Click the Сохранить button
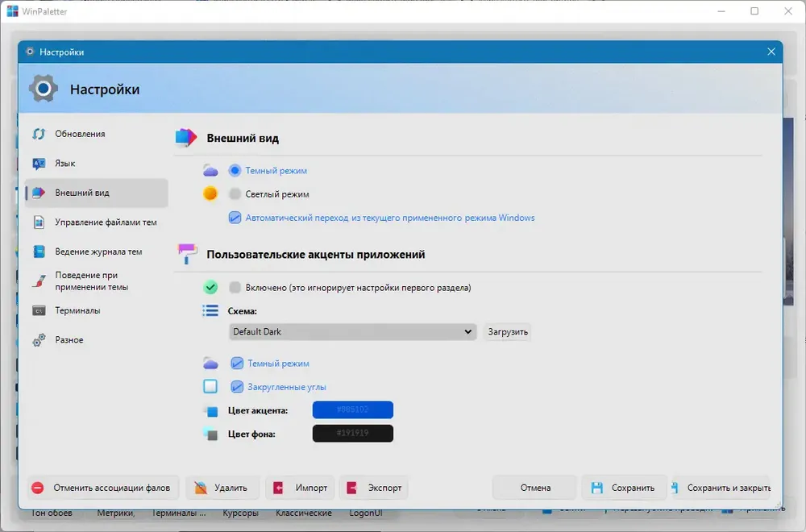Image resolution: width=806 pixels, height=532 pixels. (624, 488)
